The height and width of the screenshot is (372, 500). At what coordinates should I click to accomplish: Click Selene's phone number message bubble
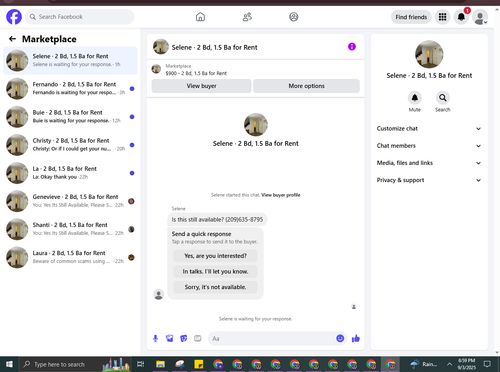[217, 220]
